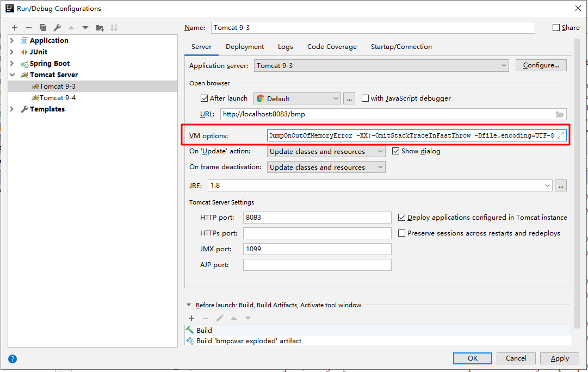Viewport: 588px width, 372px height.
Task: Add a Before launch task
Action: click(x=191, y=318)
